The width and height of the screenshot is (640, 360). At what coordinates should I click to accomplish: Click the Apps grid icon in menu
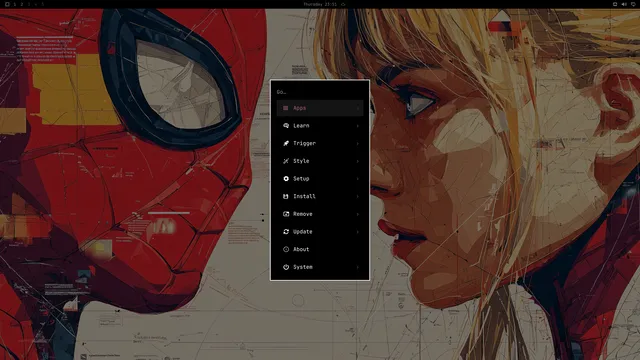click(286, 108)
